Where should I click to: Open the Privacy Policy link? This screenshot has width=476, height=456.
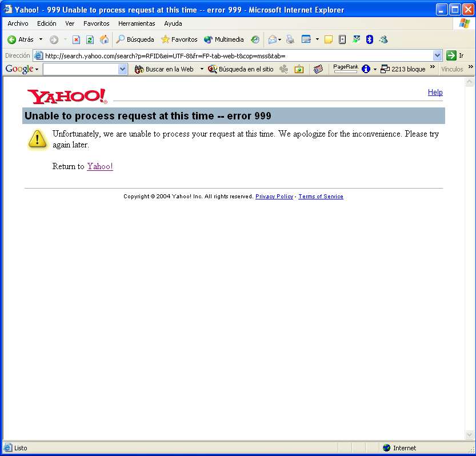[274, 197]
